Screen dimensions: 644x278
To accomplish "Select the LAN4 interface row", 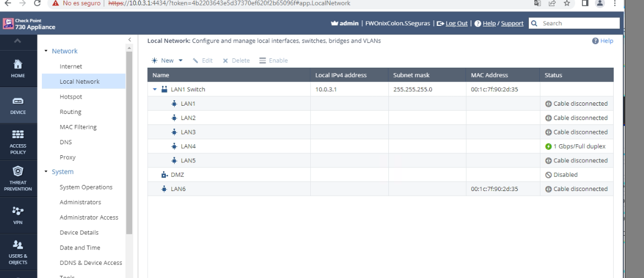I will tap(188, 146).
